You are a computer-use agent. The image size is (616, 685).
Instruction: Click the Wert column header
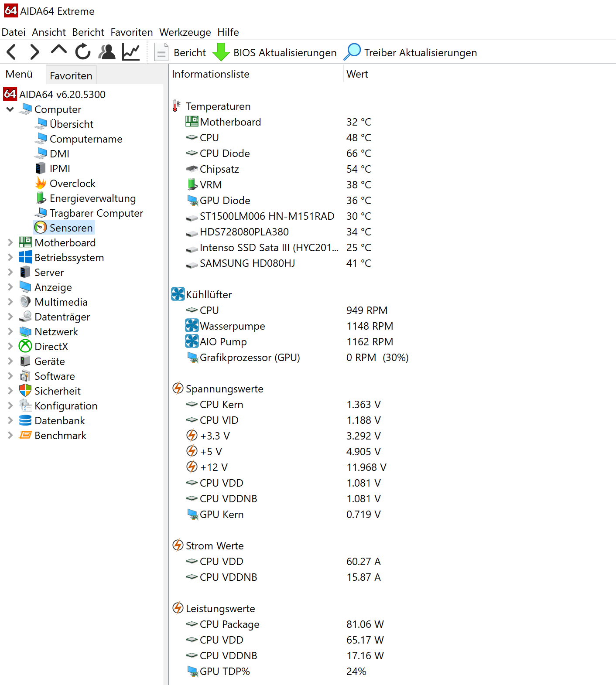pos(357,74)
